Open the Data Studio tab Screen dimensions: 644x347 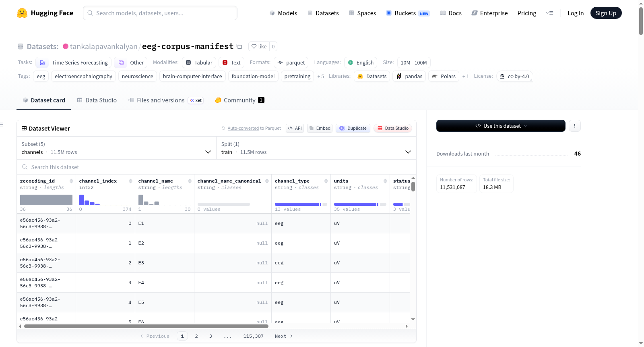(x=97, y=100)
